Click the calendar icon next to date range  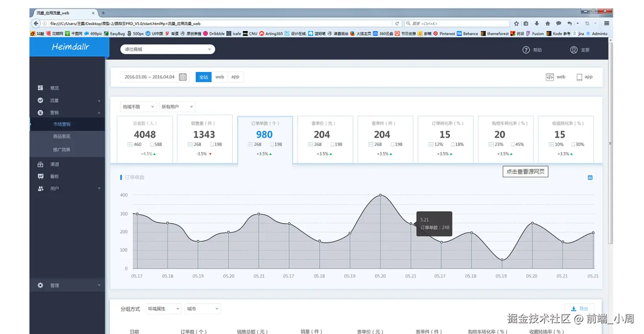click(183, 77)
